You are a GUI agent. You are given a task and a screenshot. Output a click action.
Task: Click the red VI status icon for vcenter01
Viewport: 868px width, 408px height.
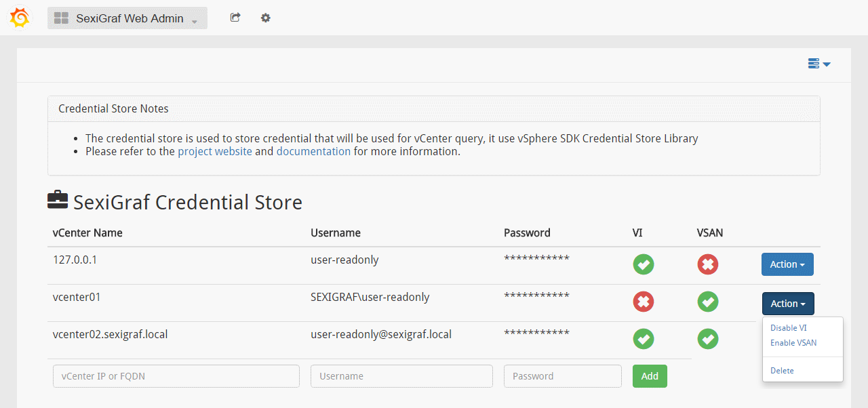pos(643,302)
